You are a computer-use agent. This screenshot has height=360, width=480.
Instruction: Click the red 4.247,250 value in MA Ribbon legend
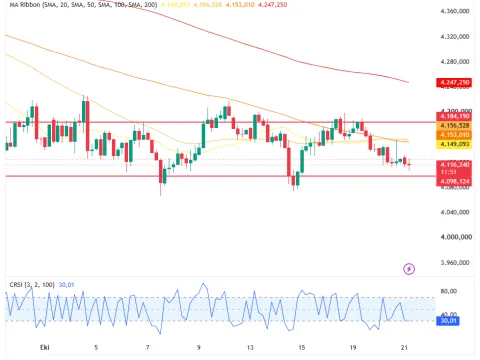pyautogui.click(x=272, y=5)
